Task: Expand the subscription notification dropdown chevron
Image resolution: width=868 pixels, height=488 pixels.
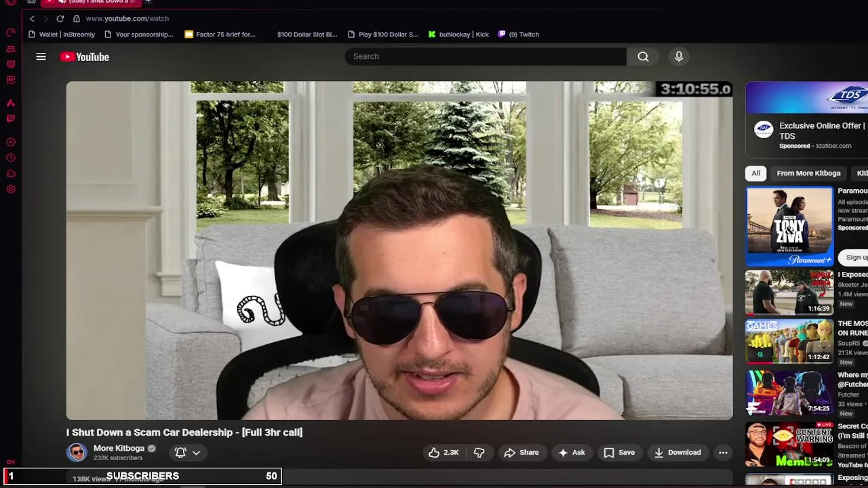Action: (196, 452)
